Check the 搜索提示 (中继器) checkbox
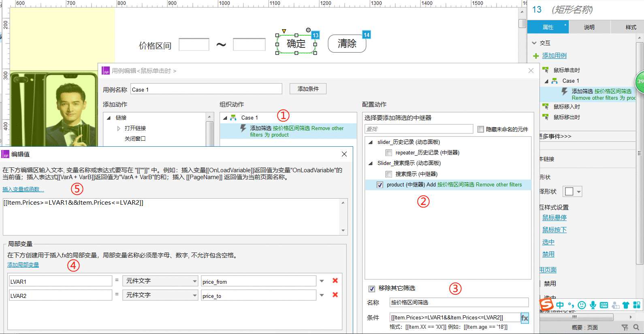644x334 pixels. 389,174
